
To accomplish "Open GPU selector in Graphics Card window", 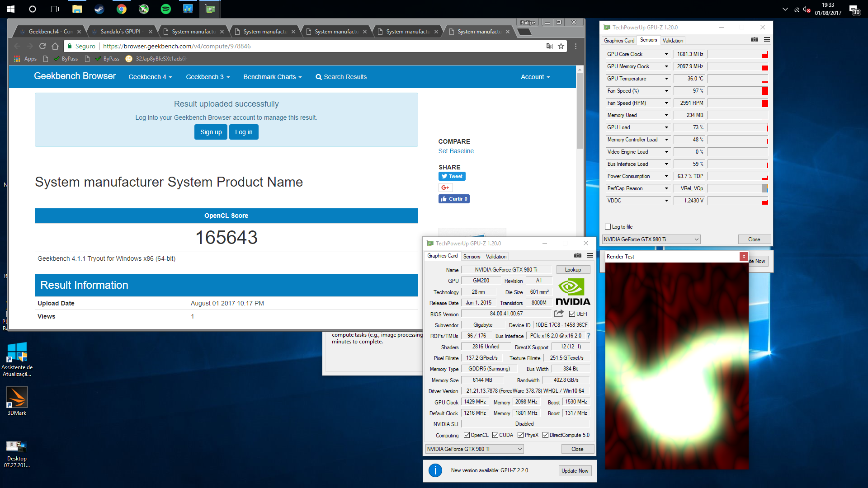I will 475,449.
